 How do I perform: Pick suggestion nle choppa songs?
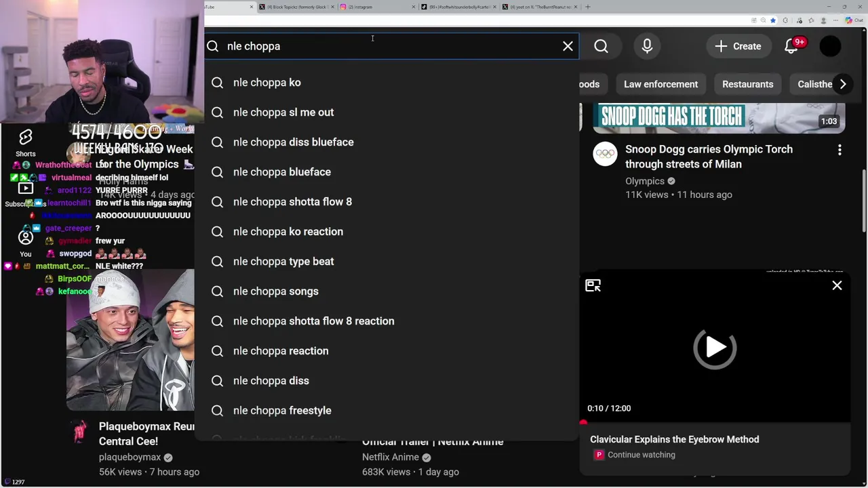pos(387,291)
